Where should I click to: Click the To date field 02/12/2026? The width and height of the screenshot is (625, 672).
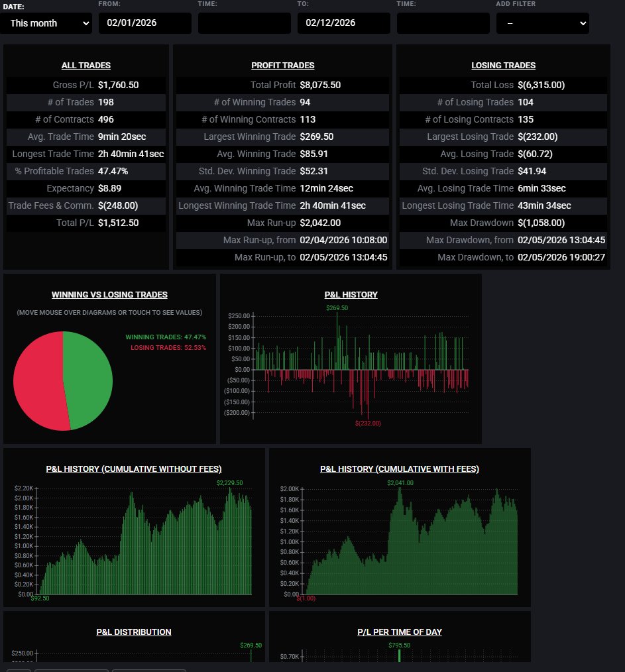pos(344,23)
